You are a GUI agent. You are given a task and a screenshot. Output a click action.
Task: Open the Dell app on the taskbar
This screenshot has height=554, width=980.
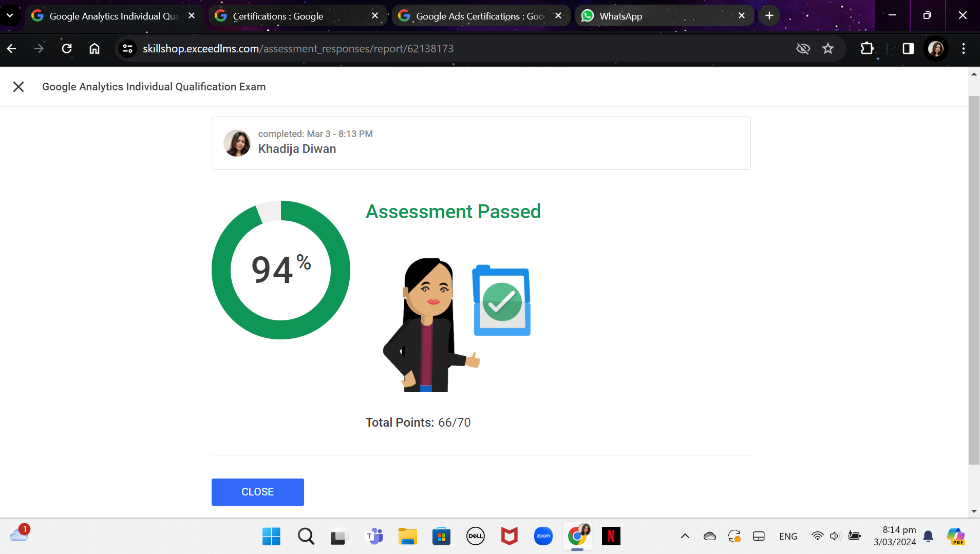(475, 537)
